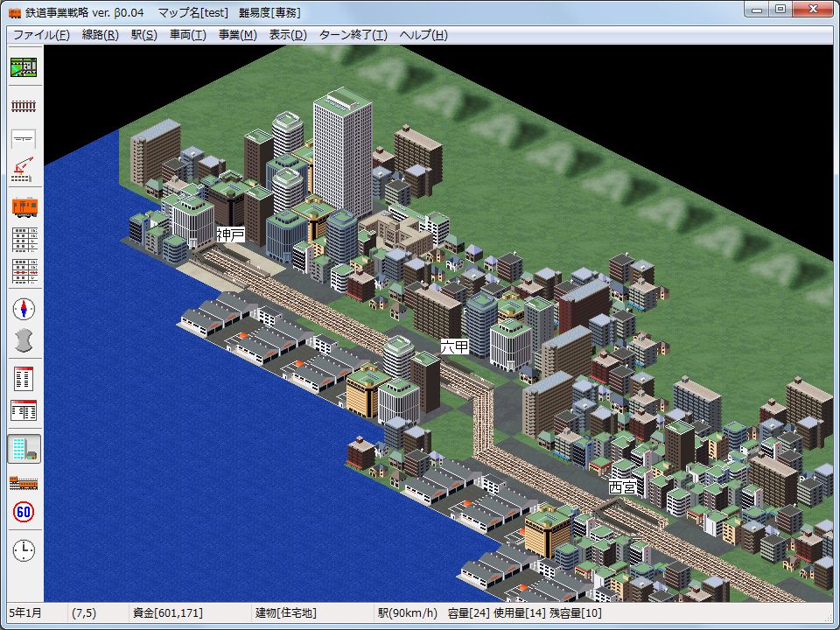Image resolution: width=840 pixels, height=630 pixels.
Task: Click the crane construction tool icon
Action: pyautogui.click(x=24, y=170)
